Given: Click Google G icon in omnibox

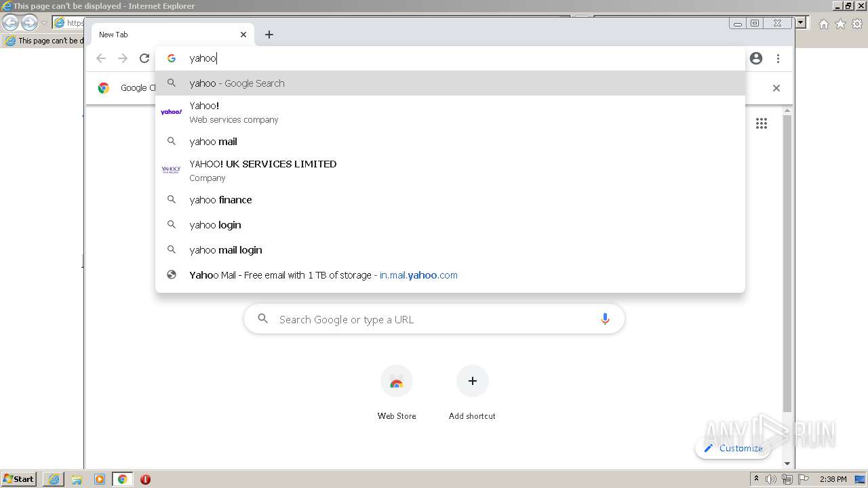Looking at the screenshot, I should tap(172, 58).
